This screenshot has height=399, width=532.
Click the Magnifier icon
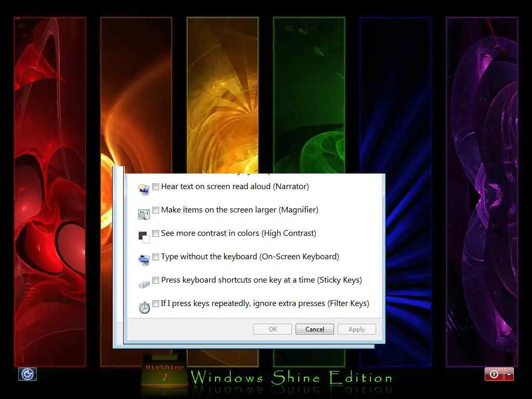(x=144, y=214)
